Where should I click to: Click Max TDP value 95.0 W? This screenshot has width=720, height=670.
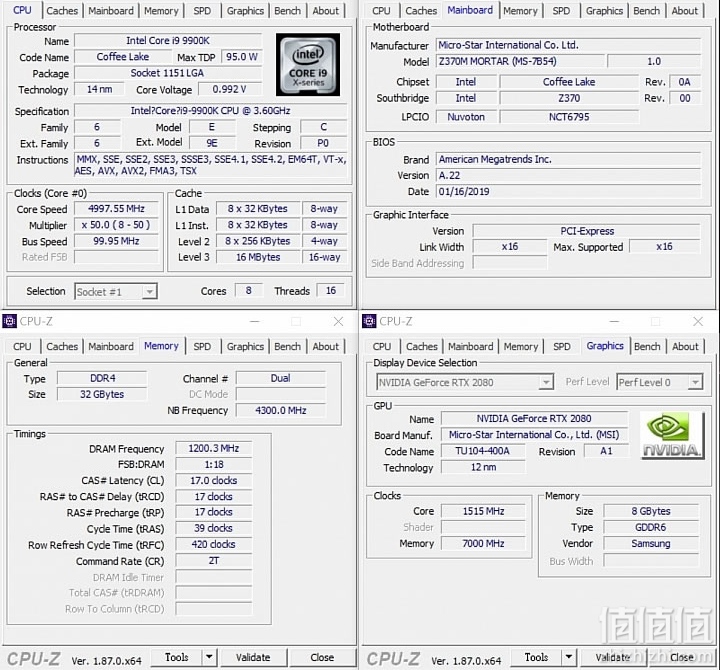click(x=242, y=56)
